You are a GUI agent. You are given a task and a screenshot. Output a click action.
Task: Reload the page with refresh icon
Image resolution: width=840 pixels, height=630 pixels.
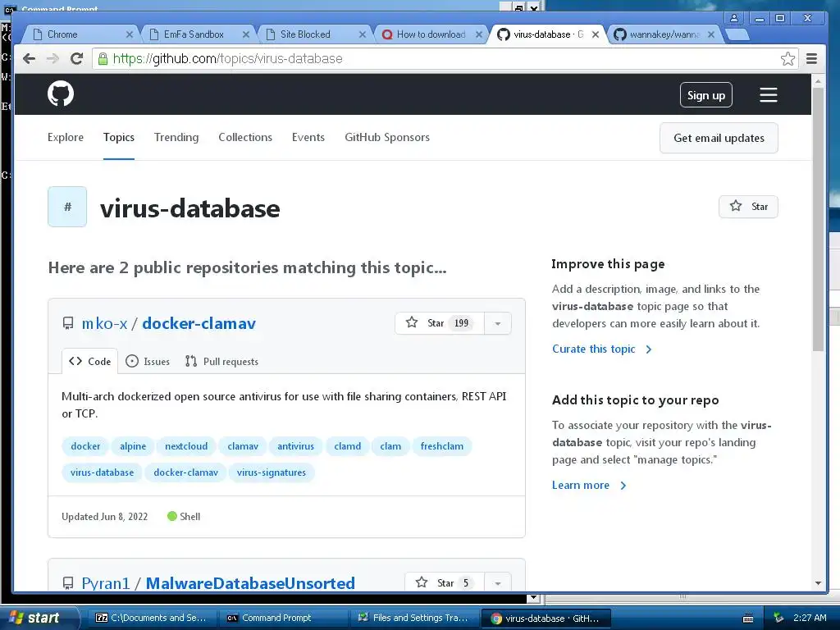[x=76, y=58]
